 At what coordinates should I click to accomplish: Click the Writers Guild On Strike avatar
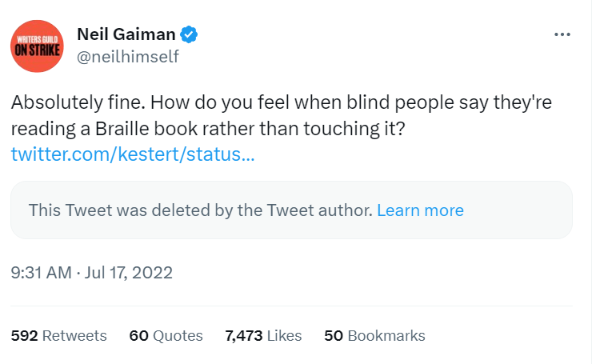coord(38,45)
